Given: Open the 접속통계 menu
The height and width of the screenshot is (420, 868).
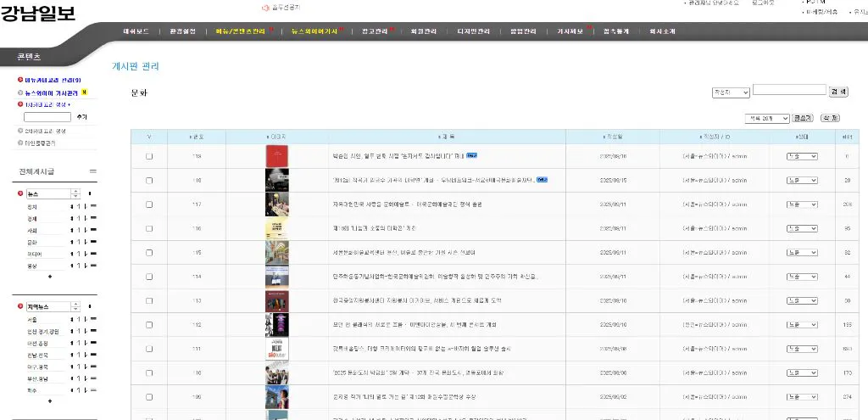Looking at the screenshot, I should click(x=616, y=31).
